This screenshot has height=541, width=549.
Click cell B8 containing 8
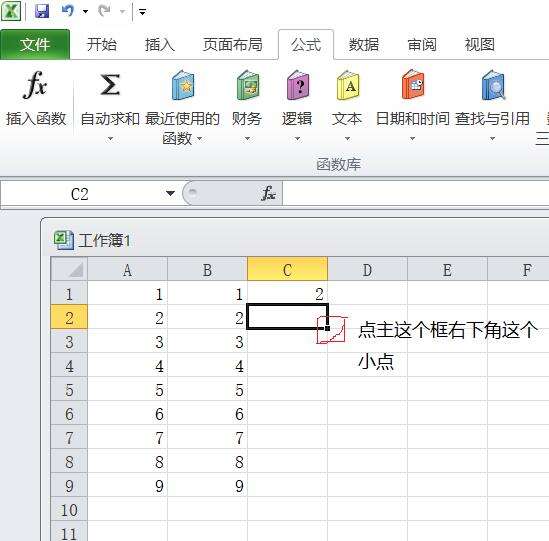pyautogui.click(x=207, y=462)
